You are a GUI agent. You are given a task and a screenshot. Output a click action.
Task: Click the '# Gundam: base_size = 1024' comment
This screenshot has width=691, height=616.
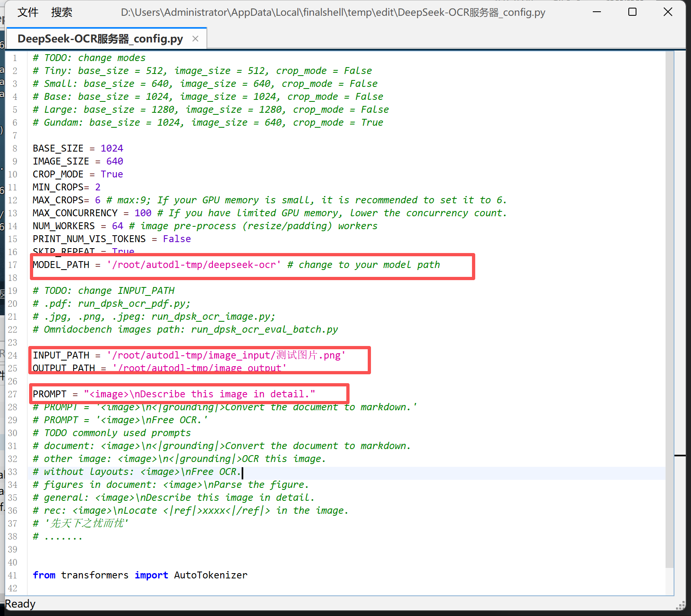click(x=208, y=122)
